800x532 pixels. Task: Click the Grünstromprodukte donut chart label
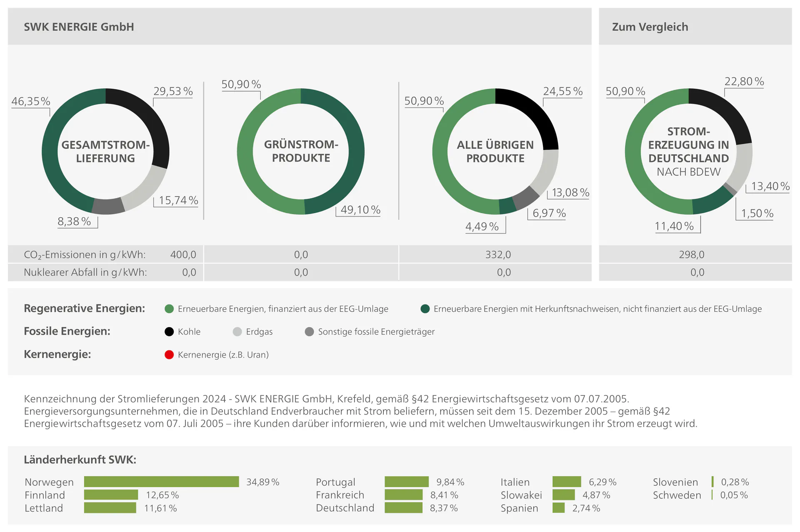coord(301,151)
